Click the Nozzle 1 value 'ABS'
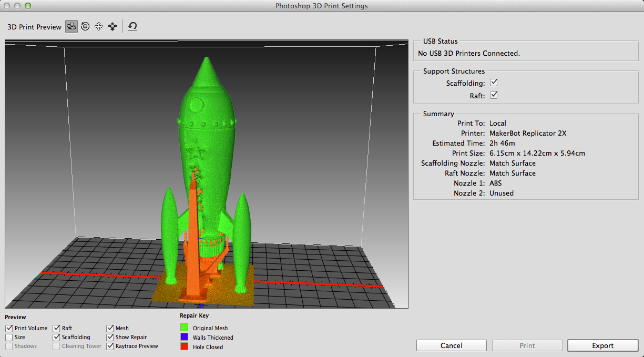644x357 pixels. click(x=496, y=183)
